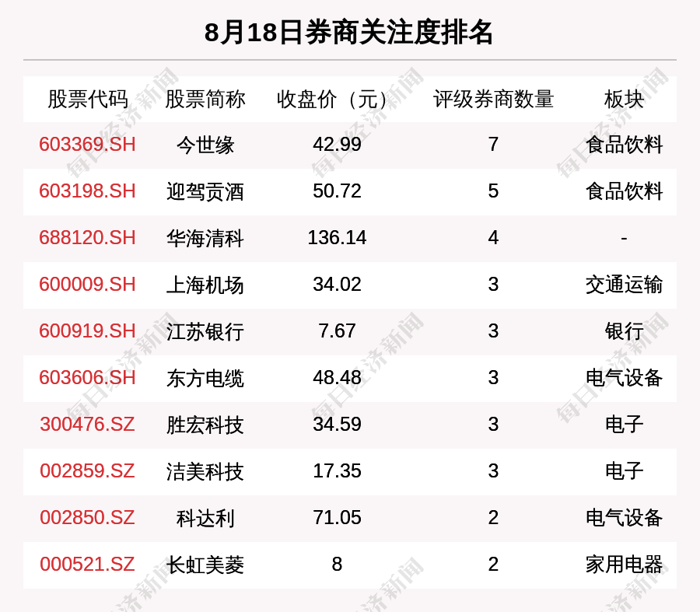Click broker count 3 for 胜宏科技
The height and width of the screenshot is (612, 700).
point(493,424)
